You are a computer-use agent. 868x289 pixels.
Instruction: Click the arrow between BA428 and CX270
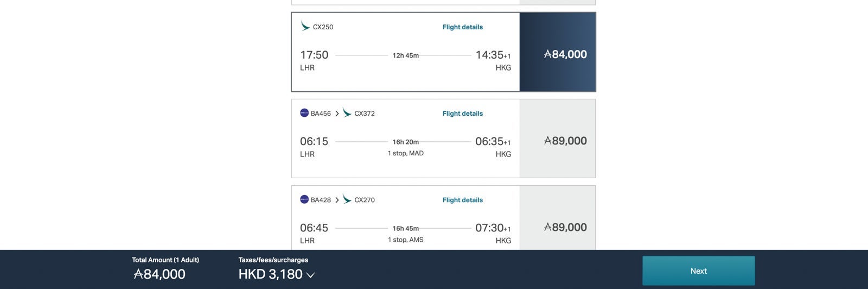pyautogui.click(x=337, y=200)
